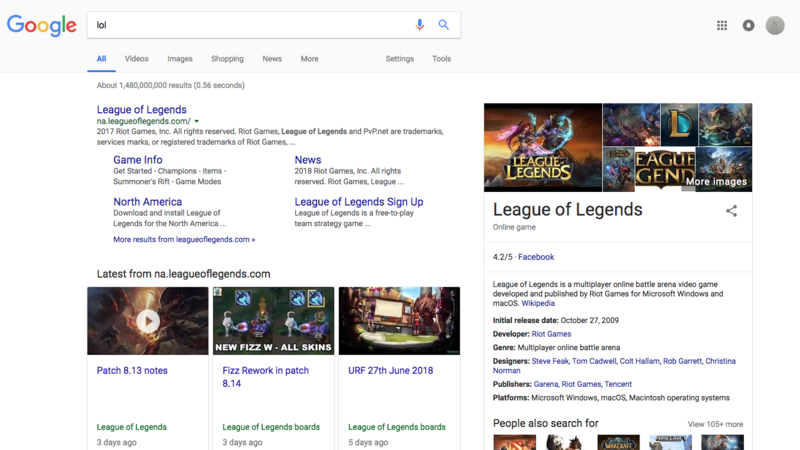Viewport: 800px width, 450px height.
Task: Click View 105+ more link
Action: pyautogui.click(x=715, y=424)
